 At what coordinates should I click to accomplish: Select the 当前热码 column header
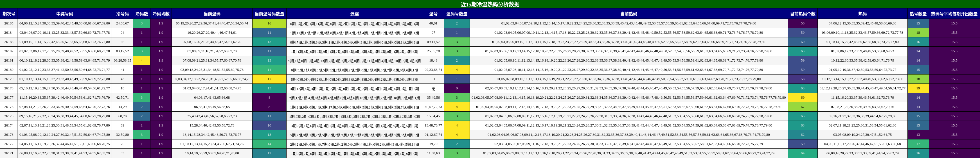point(628,14)
